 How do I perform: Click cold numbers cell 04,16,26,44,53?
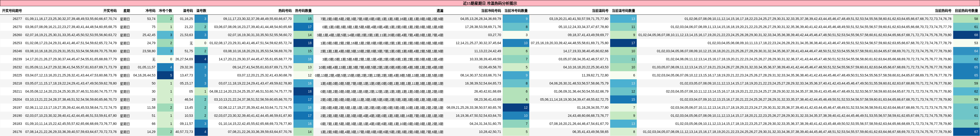click(144, 75)
